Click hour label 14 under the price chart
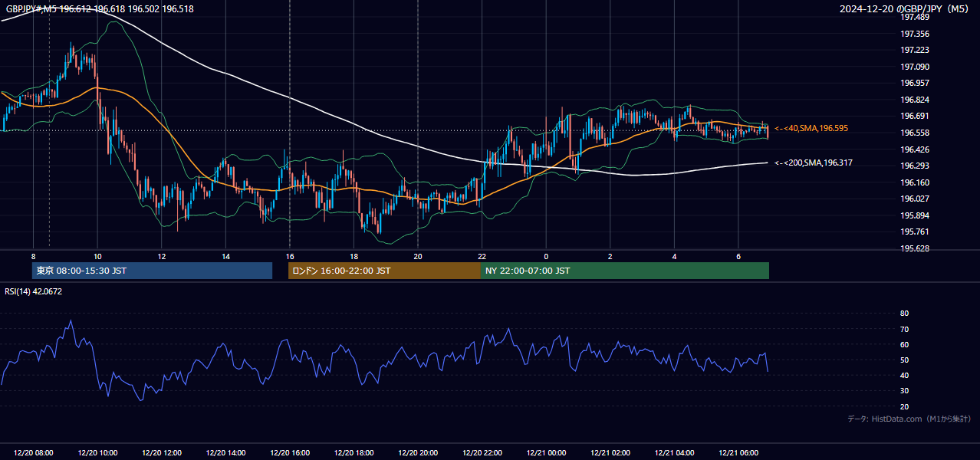The image size is (980, 460). point(225,256)
